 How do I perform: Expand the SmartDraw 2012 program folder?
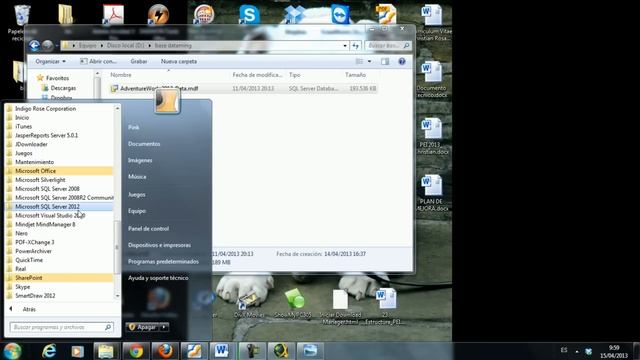[x=59, y=296]
